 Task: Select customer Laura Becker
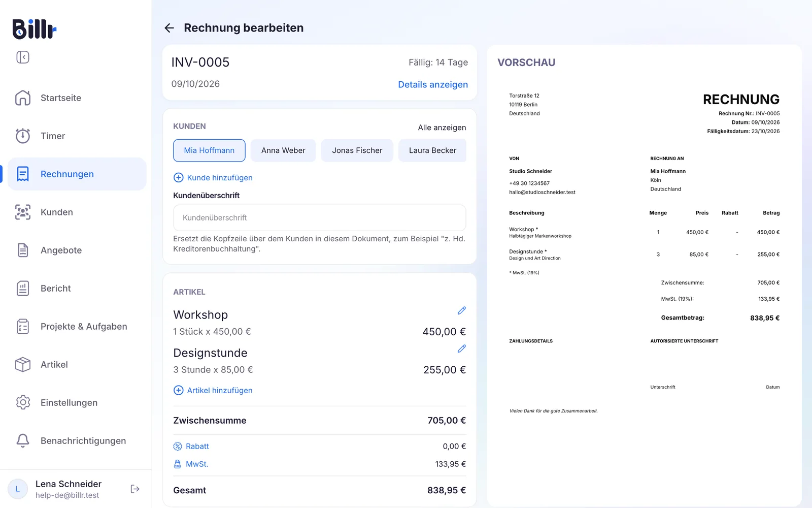click(432, 150)
